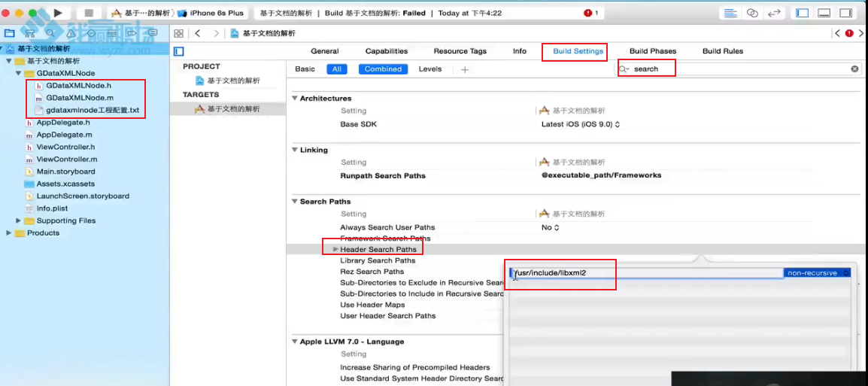868x386 pixels.
Task: Expand the Header Search Paths row
Action: click(335, 249)
